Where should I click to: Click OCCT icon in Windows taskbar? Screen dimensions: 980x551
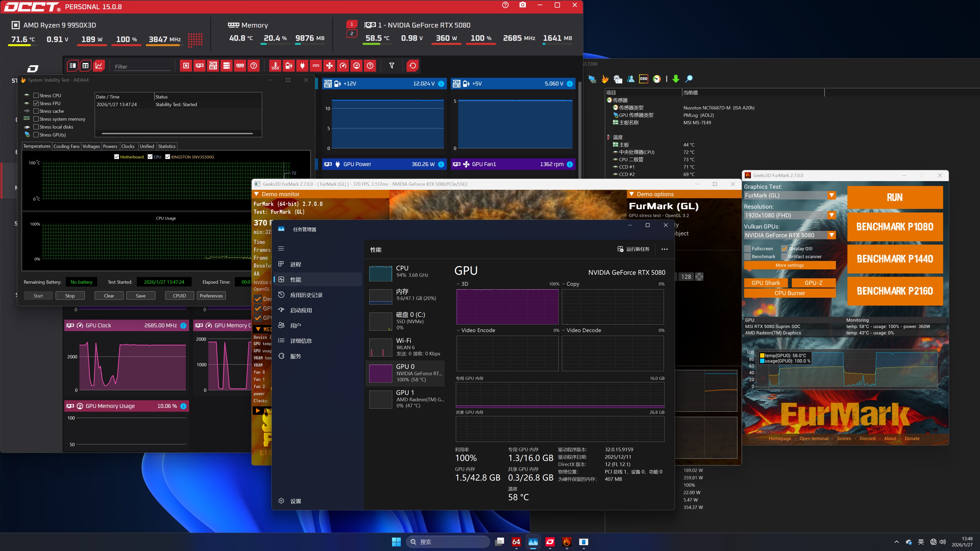[x=550, y=542]
